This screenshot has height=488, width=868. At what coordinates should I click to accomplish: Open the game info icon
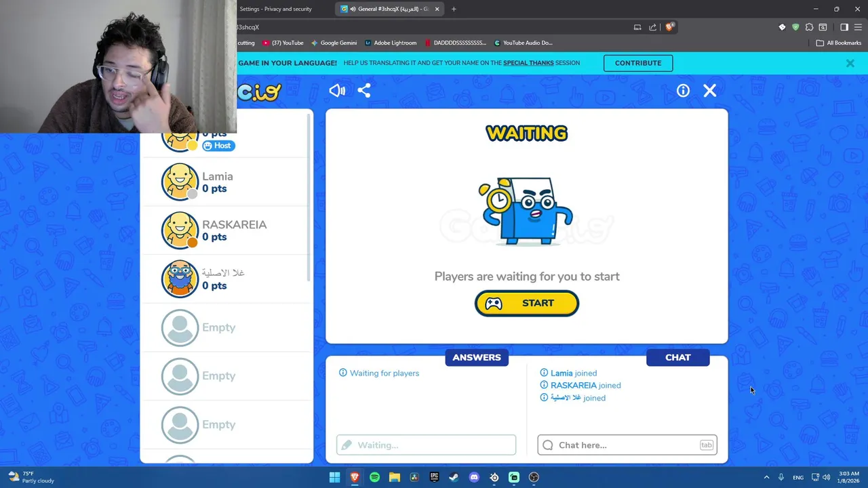(x=683, y=91)
